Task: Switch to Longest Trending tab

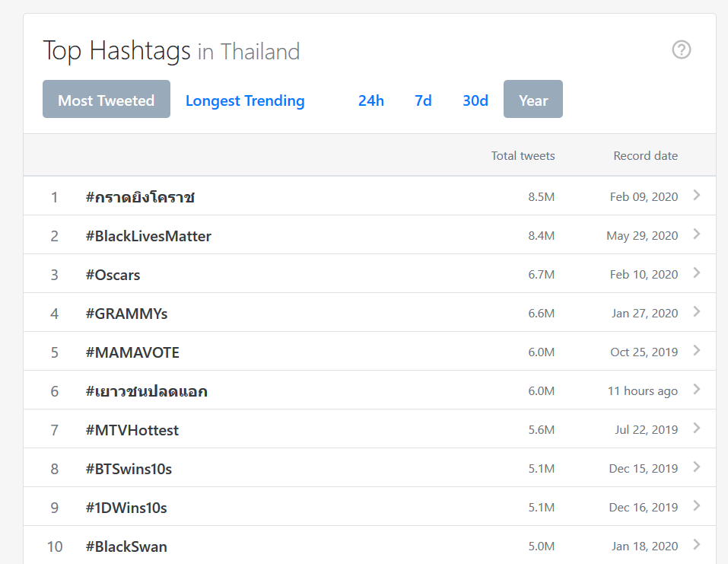Action: pos(245,100)
